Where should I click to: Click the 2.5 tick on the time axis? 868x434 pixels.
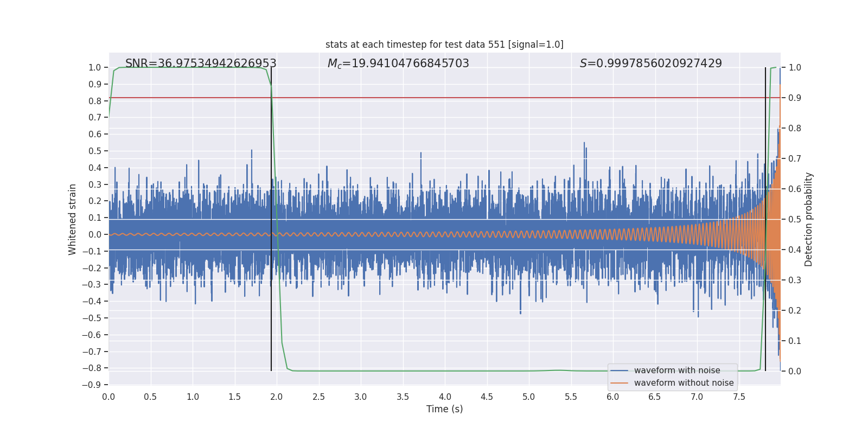pos(318,397)
